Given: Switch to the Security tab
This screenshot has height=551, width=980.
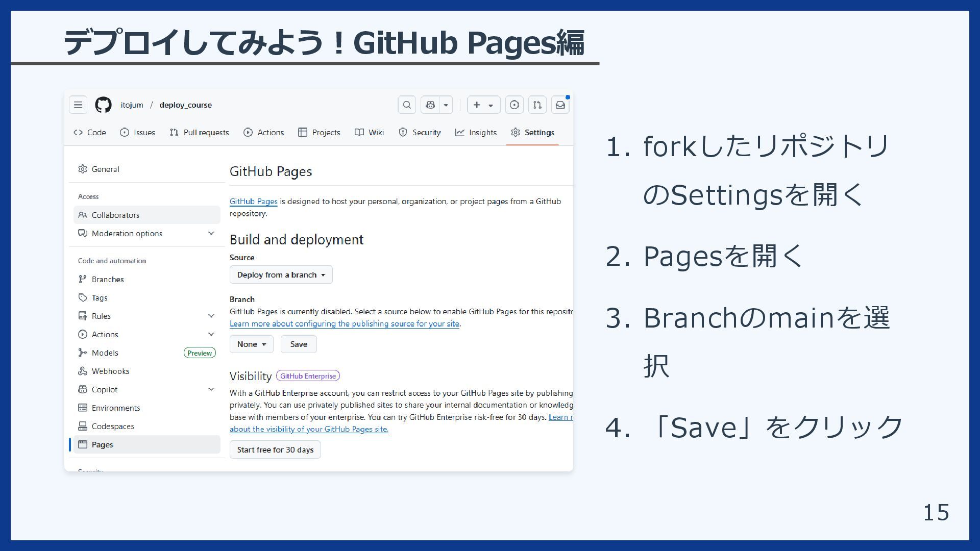Looking at the screenshot, I should [x=420, y=133].
